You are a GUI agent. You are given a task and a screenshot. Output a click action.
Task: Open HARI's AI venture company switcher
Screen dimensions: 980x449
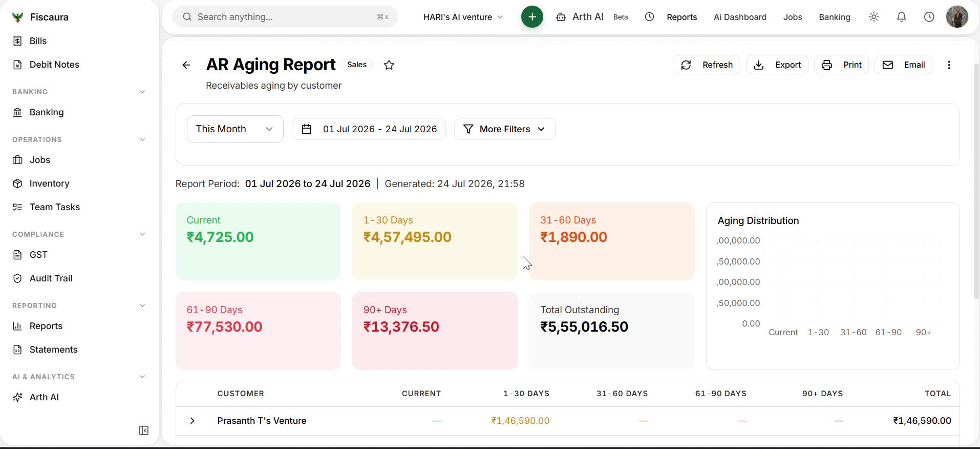[x=463, y=17]
